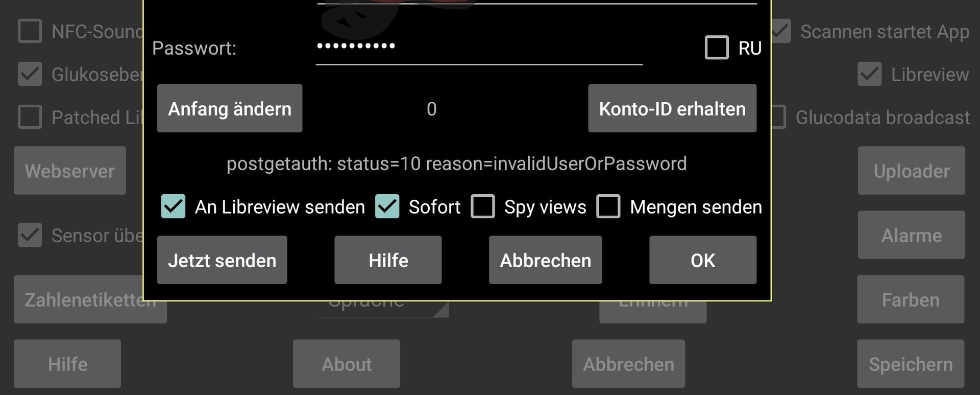This screenshot has width=980, height=395.
Task: Toggle the NFC-Sound checkbox
Action: 30,31
